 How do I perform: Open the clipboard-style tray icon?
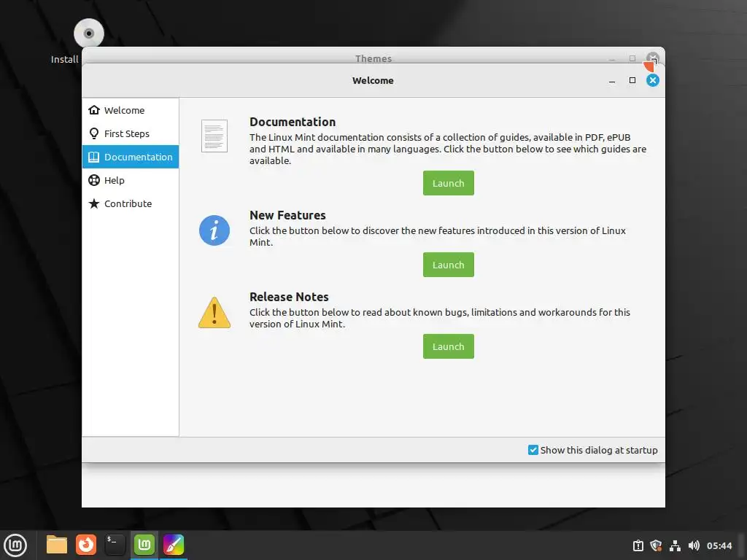tap(638, 545)
